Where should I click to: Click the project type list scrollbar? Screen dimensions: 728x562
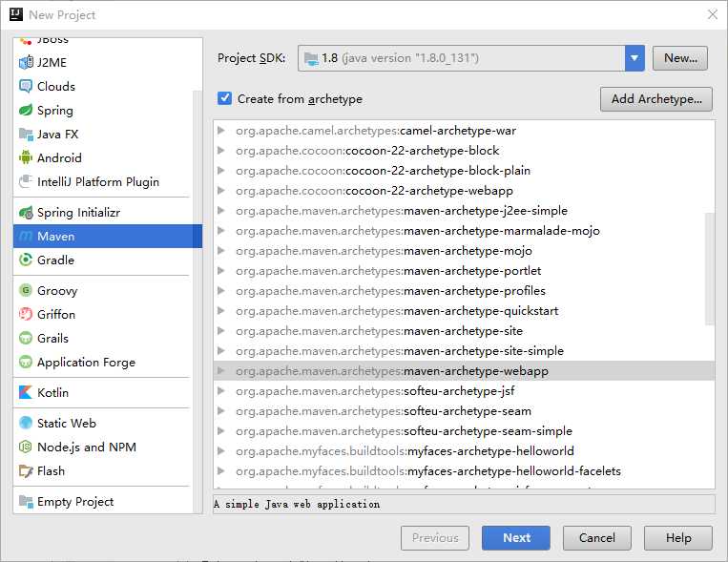click(198, 302)
